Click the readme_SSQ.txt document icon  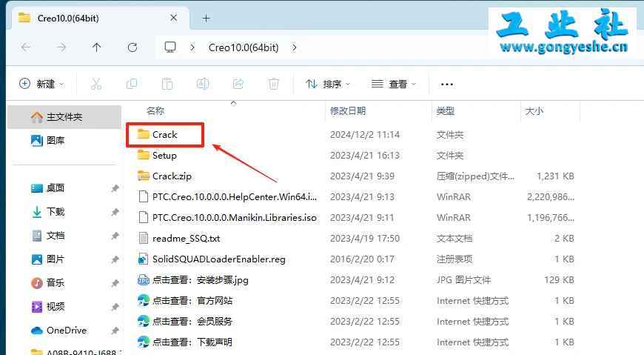(x=144, y=238)
